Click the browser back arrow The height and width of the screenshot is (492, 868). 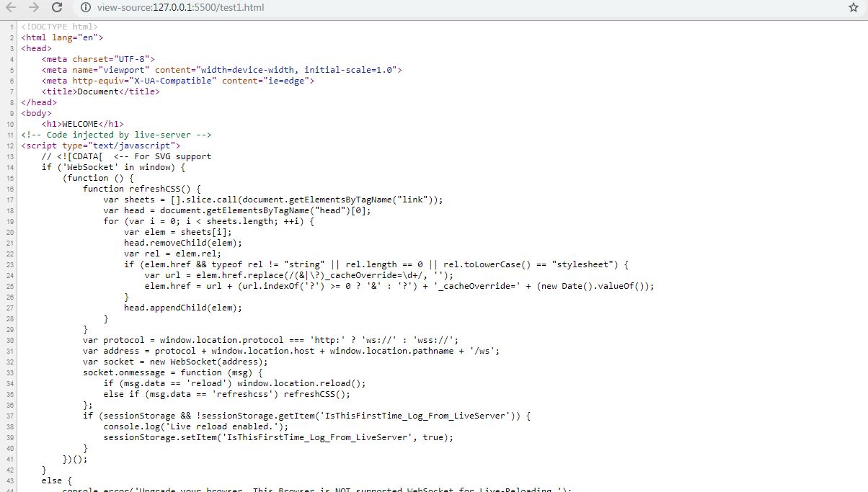coord(10,7)
